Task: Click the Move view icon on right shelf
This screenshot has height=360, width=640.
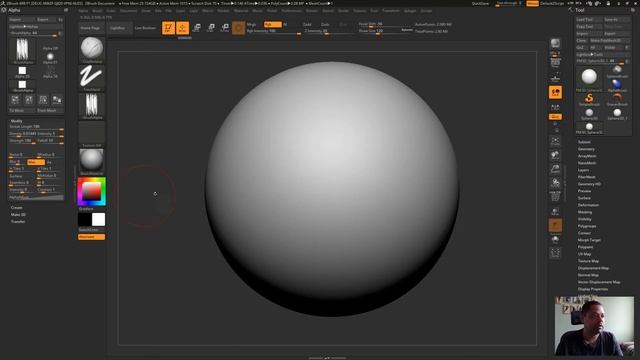Action: (555, 155)
